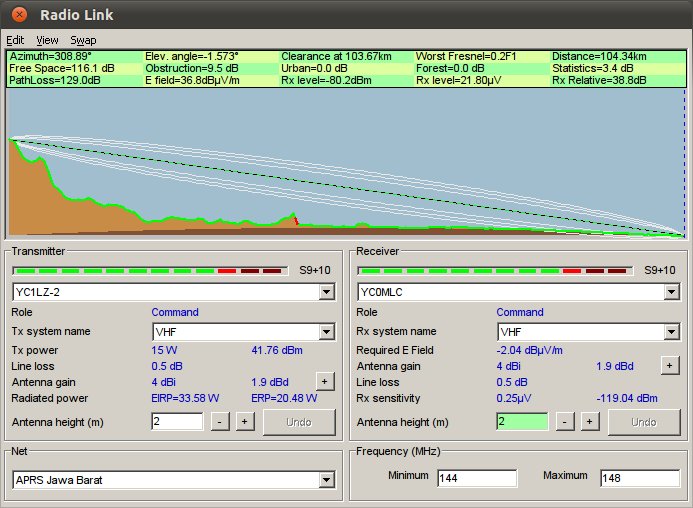Increase receiver antenna height with plus
This screenshot has height=508, width=693.
[590, 422]
